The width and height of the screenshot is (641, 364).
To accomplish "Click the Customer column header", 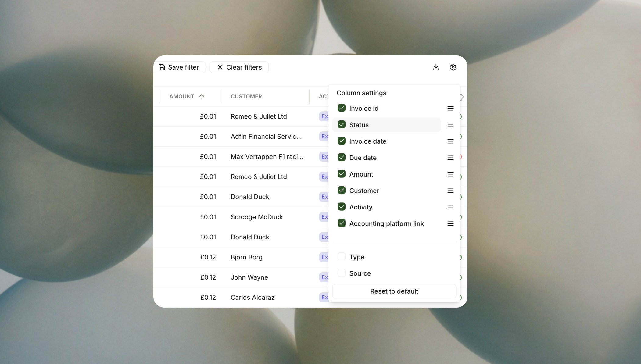I will (246, 96).
